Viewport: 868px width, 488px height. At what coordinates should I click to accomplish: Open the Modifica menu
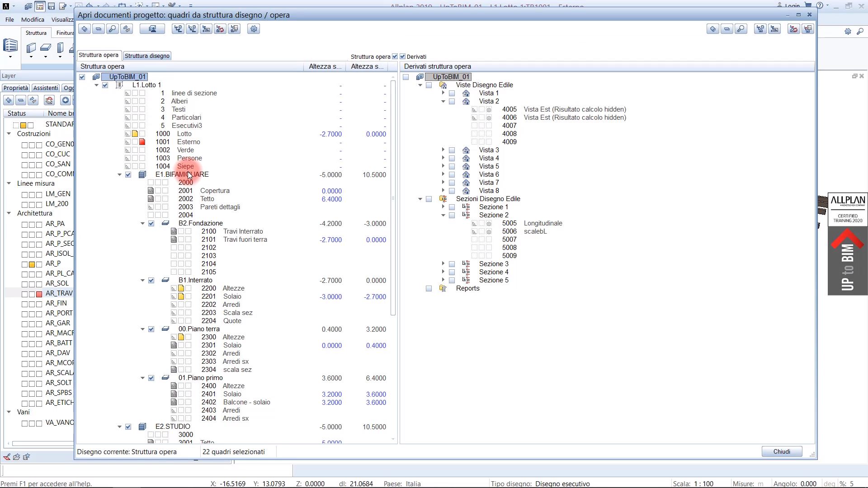click(x=33, y=19)
